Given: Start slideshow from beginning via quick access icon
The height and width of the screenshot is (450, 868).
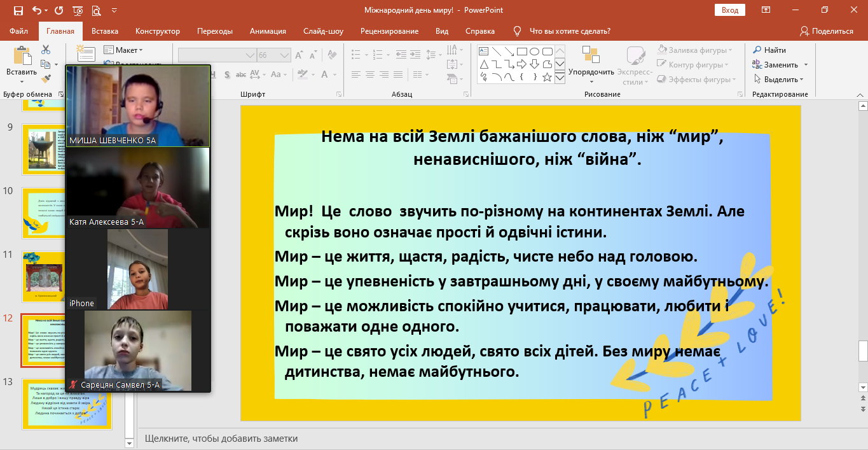Looking at the screenshot, I should [x=78, y=10].
